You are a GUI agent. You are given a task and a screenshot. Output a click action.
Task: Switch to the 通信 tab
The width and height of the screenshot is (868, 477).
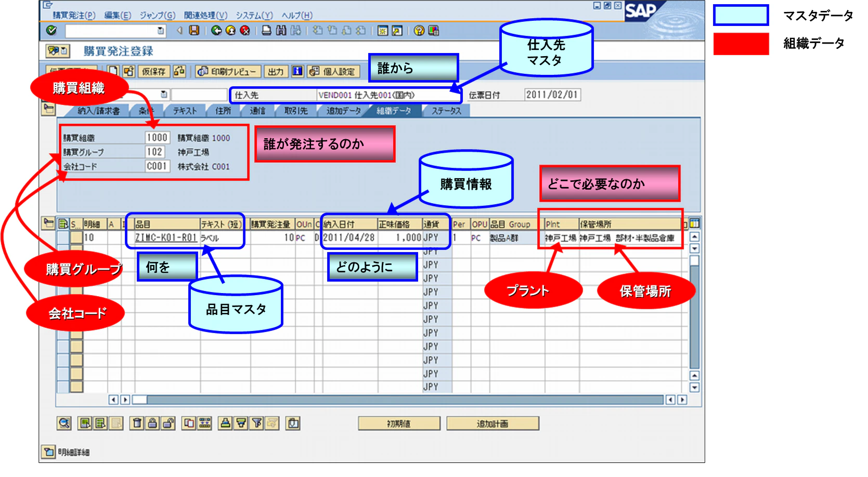[x=257, y=111]
